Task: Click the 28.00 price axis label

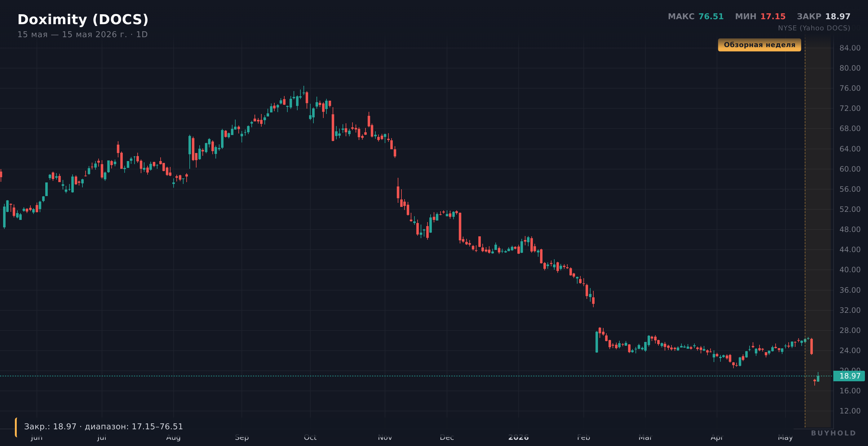Action: (x=850, y=330)
